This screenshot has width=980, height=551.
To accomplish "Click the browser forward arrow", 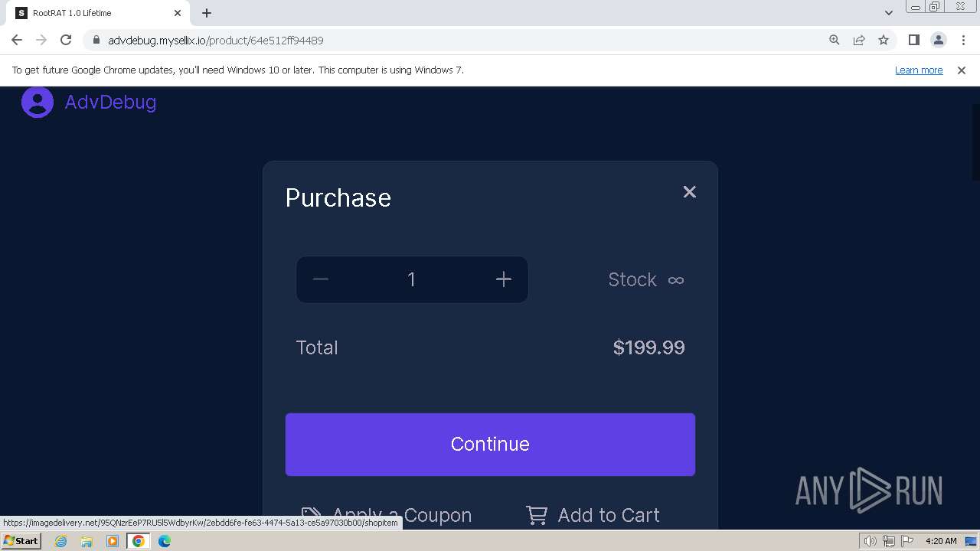I will click(41, 40).
